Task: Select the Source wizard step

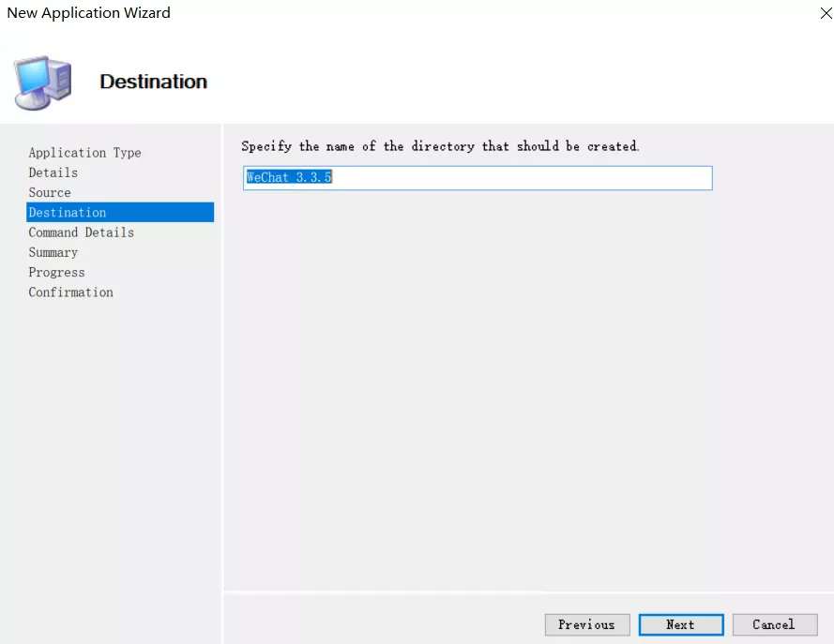Action: tap(50, 192)
